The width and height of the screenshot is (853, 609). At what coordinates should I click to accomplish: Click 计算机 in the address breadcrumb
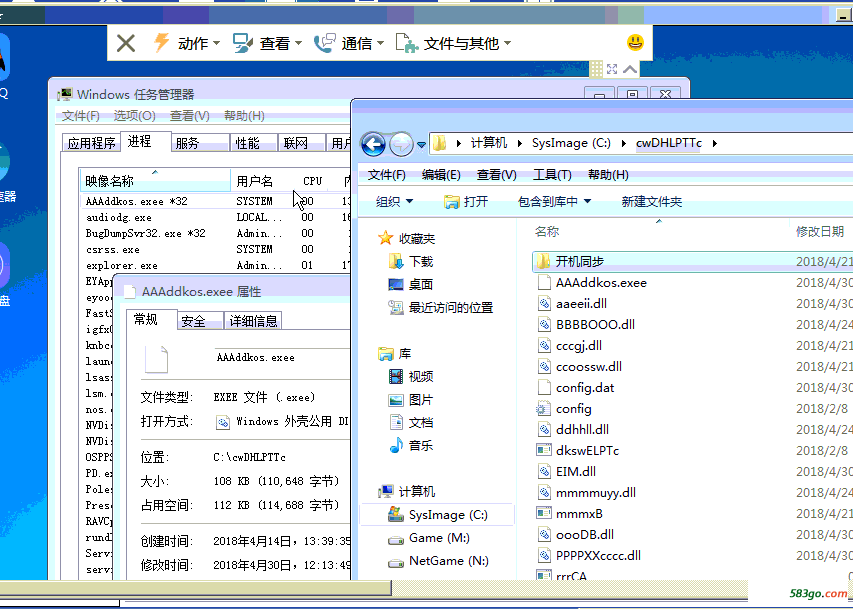(x=489, y=143)
